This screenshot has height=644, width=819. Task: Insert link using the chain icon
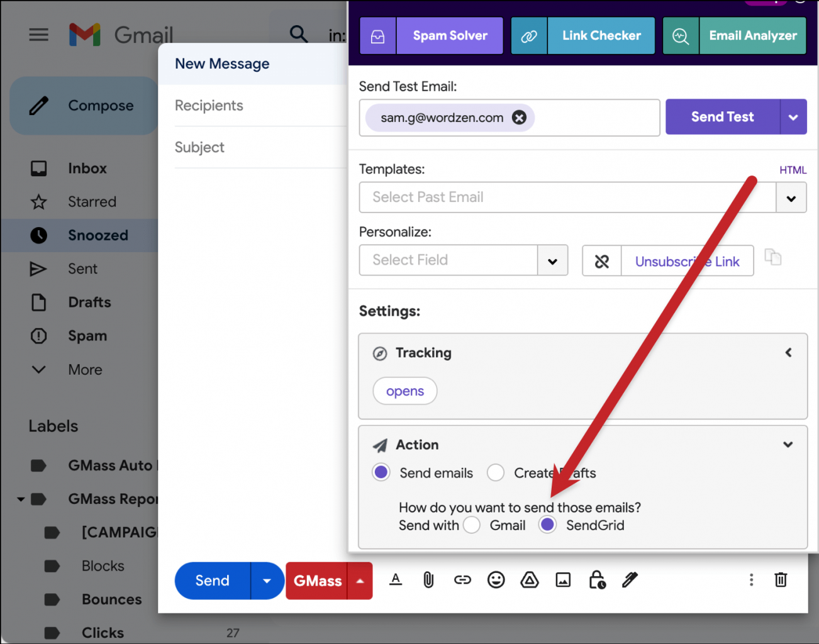pyautogui.click(x=462, y=580)
